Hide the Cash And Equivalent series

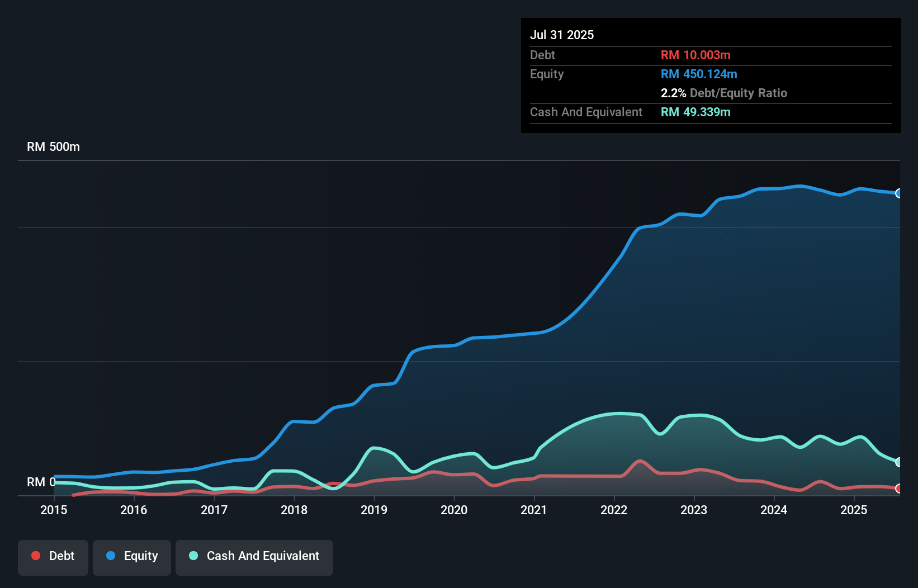(x=254, y=556)
